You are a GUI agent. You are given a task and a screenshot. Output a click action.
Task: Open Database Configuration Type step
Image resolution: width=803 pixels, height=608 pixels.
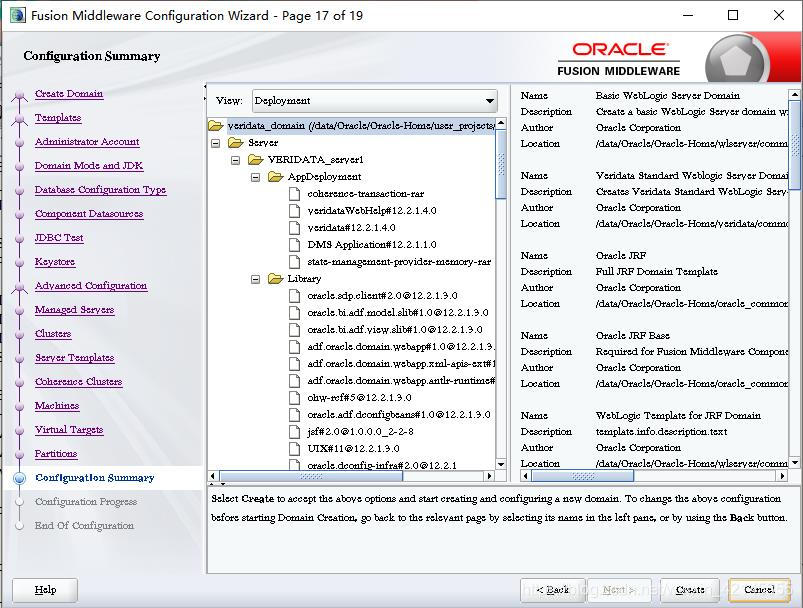[x=100, y=190]
